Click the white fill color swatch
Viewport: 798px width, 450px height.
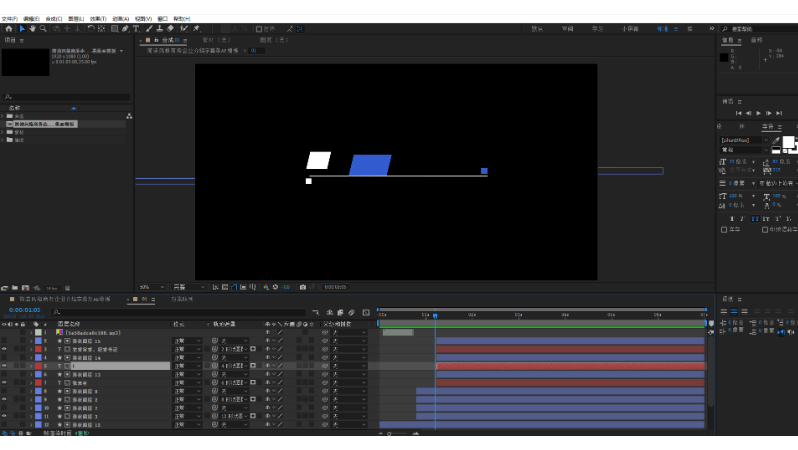[x=787, y=142]
